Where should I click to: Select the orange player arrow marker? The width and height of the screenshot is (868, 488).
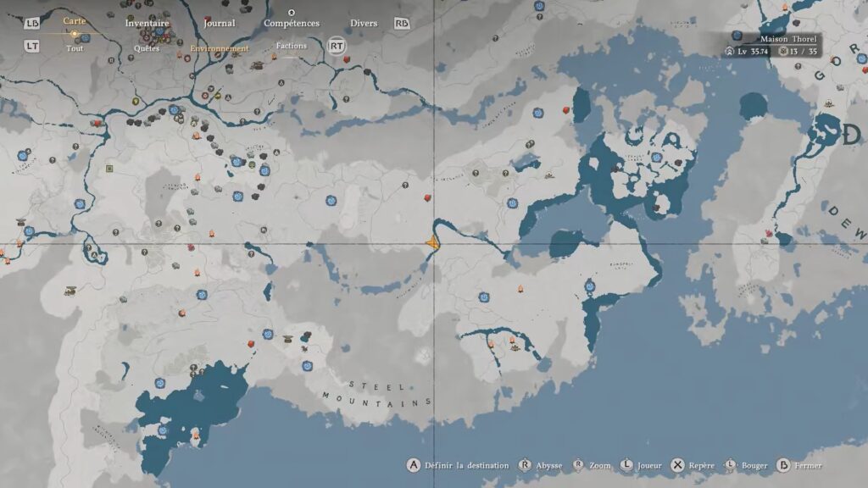[x=433, y=243]
